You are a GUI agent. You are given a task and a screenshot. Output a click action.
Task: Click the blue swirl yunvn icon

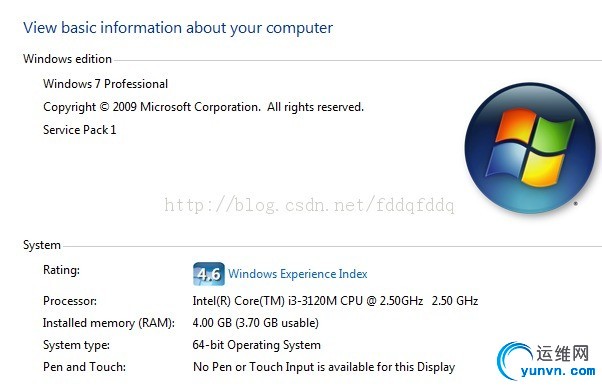514,361
